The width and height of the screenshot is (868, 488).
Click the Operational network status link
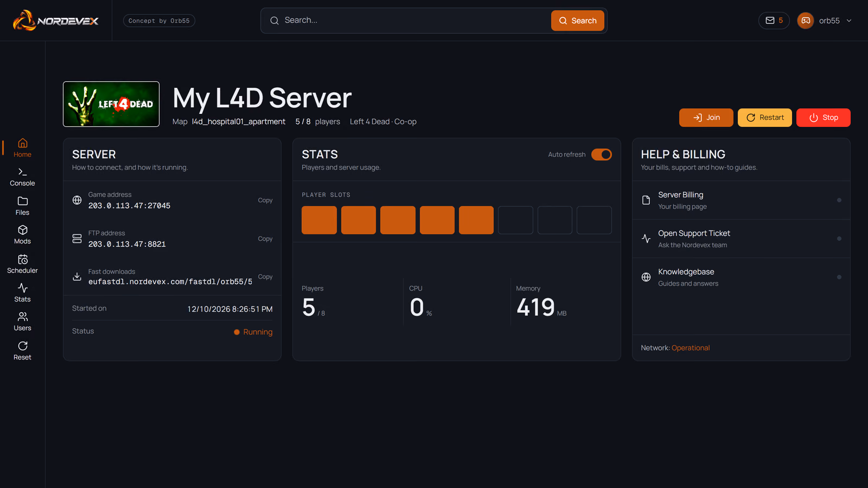click(x=691, y=348)
